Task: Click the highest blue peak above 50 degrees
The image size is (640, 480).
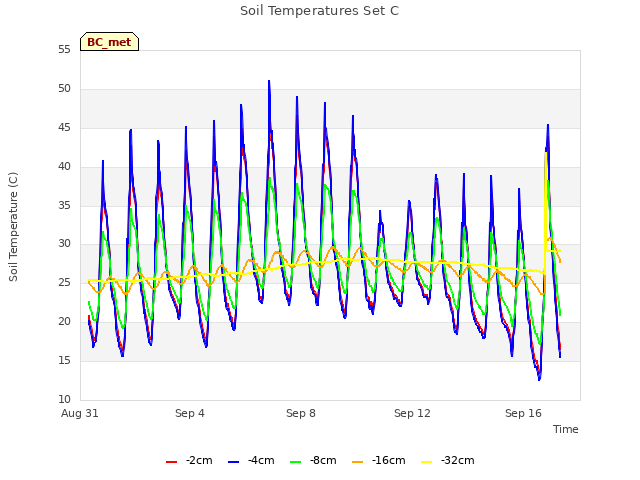Action: pos(269,82)
